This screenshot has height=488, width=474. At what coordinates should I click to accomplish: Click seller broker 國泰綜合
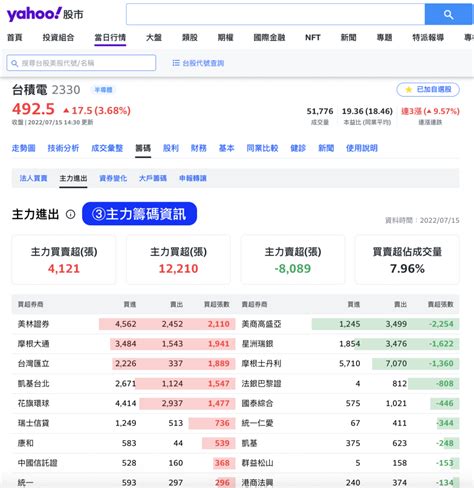pos(257,403)
